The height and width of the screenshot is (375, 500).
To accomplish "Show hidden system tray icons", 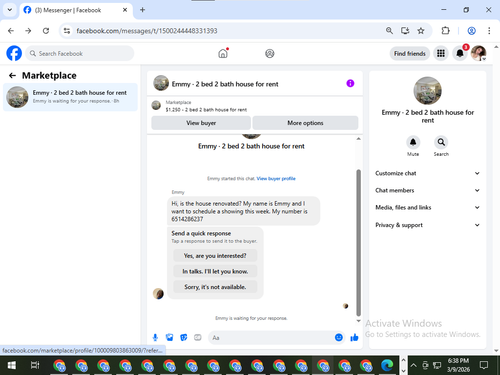I will 413,365.
